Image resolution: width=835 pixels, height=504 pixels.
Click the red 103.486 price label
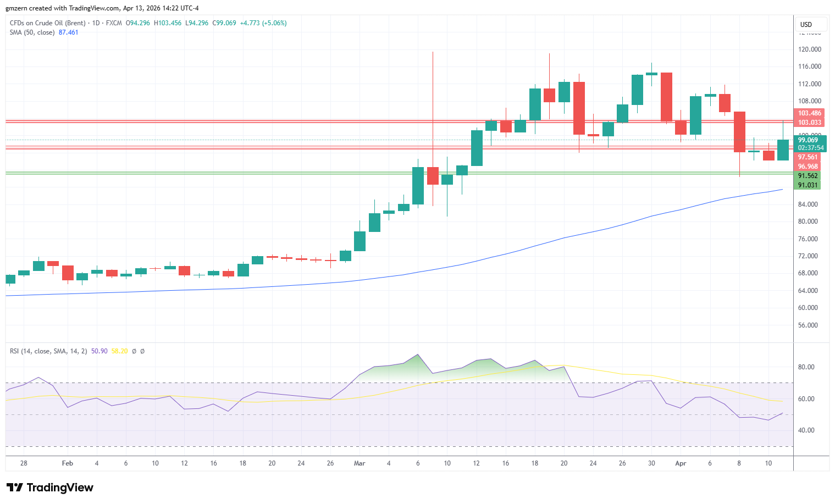(x=810, y=113)
